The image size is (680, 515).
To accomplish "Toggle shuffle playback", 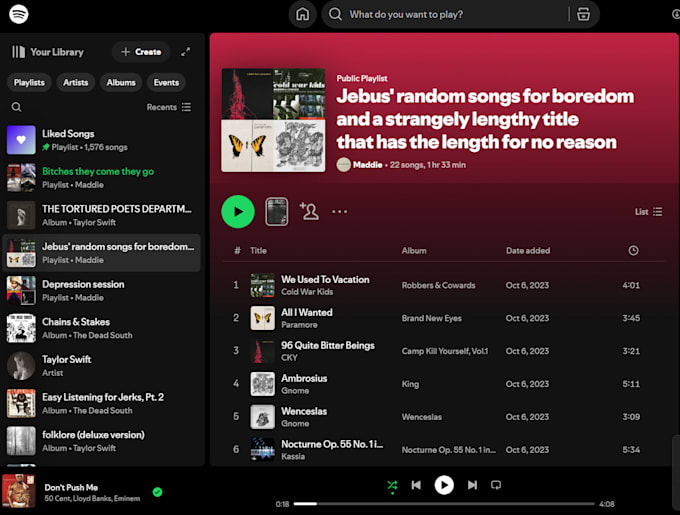I will point(392,485).
